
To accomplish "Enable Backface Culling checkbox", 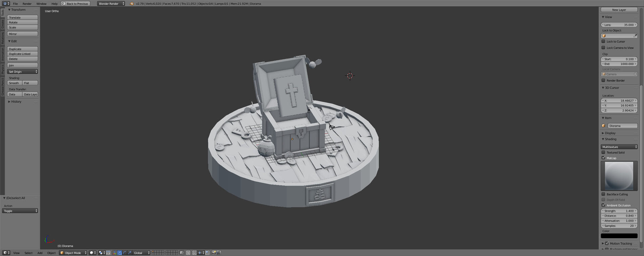I will 603,194.
